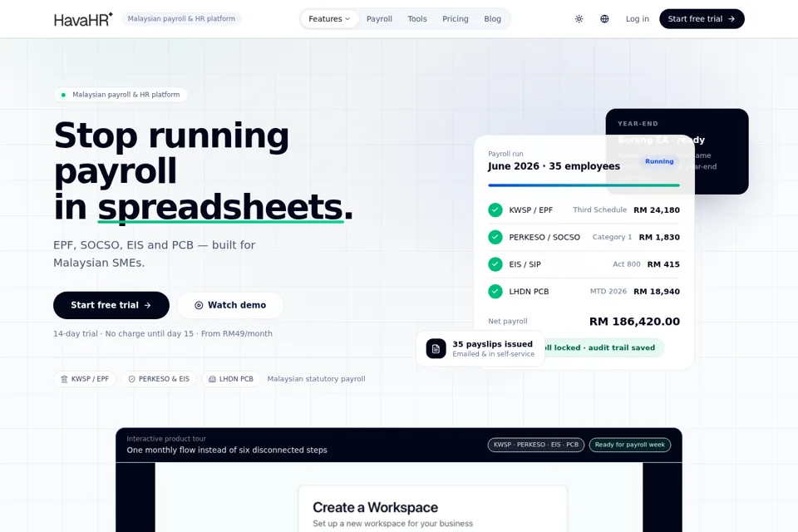Click the RM 24,180 amount

[657, 209]
